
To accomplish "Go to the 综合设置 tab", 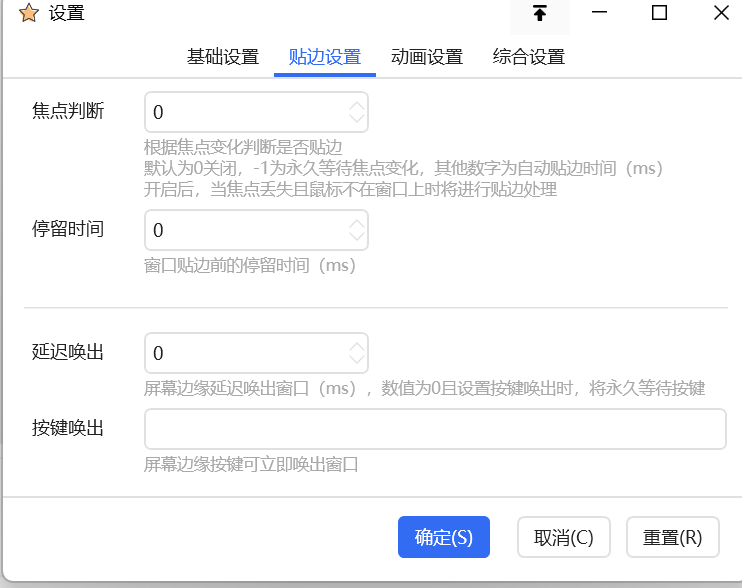I will 529,57.
